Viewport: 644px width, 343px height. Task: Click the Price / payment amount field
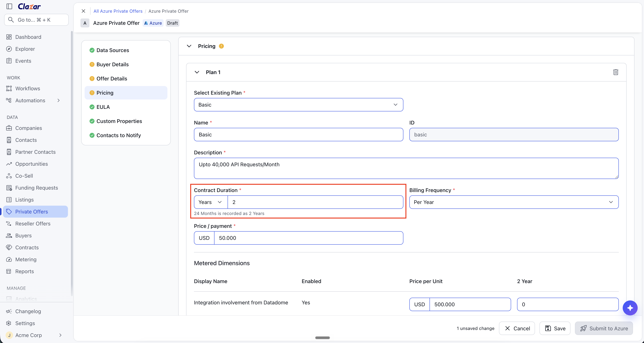coord(309,238)
